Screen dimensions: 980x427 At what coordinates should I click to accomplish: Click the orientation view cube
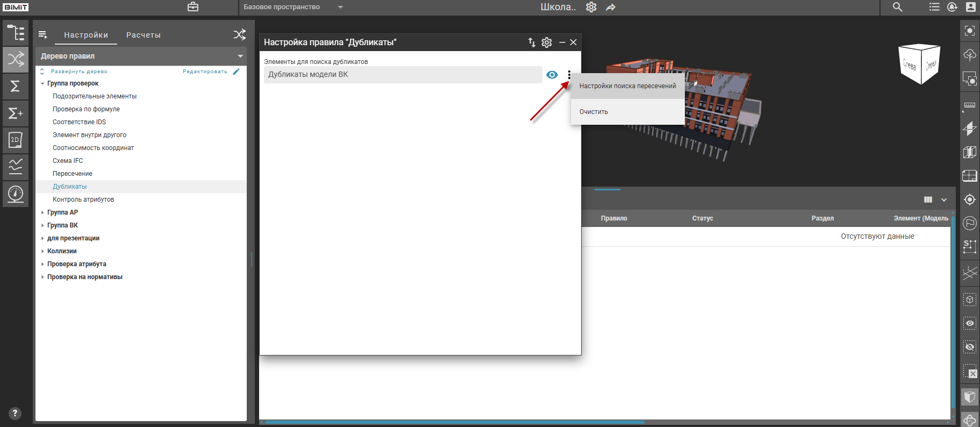click(919, 64)
